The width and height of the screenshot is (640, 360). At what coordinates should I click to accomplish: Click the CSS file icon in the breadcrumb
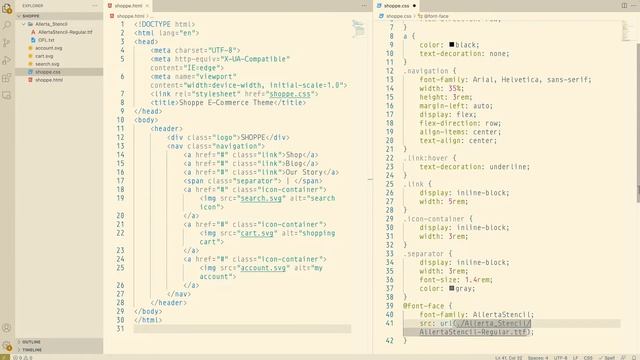[382, 16]
